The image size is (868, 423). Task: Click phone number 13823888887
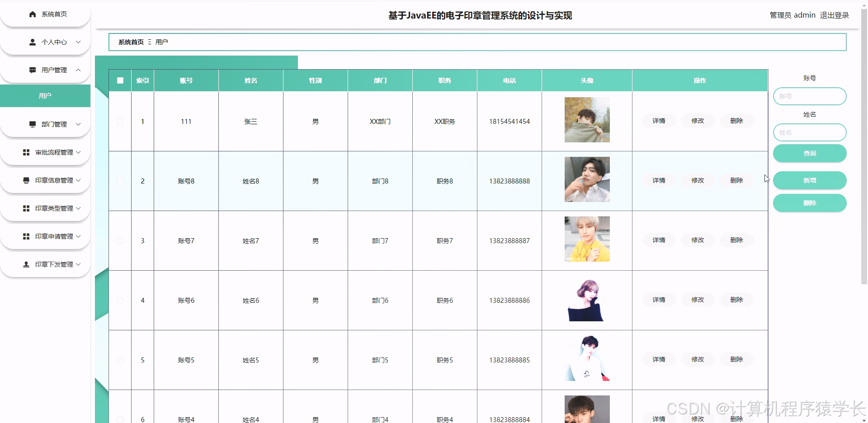509,241
